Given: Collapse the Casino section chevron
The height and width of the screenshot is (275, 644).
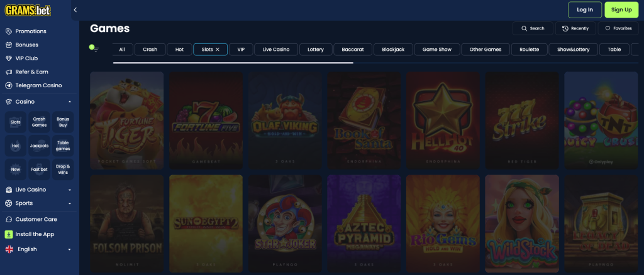Looking at the screenshot, I should tap(70, 102).
